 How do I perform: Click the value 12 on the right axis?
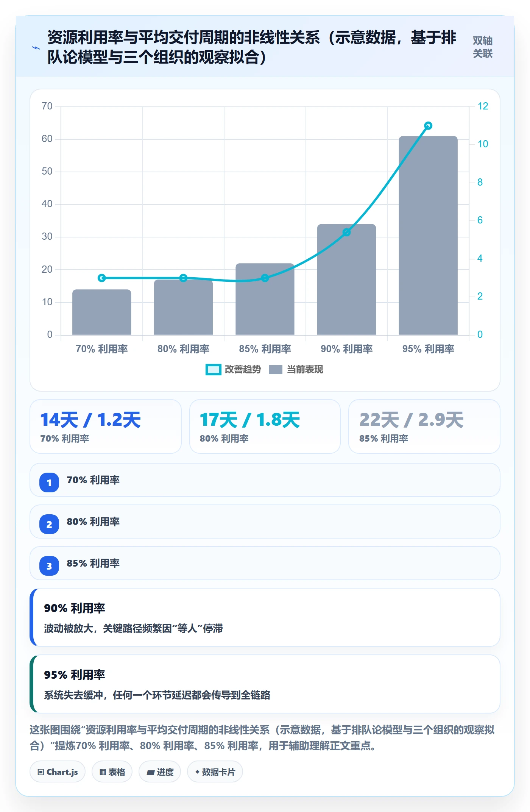[x=483, y=106]
